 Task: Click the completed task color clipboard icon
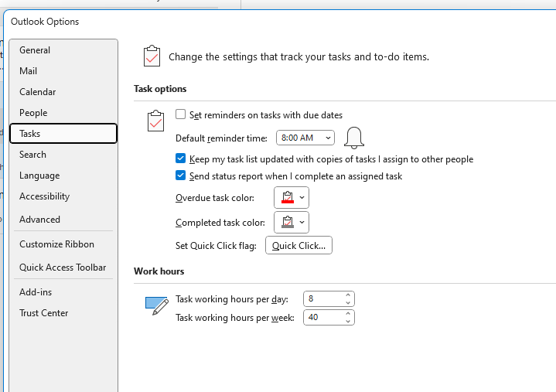pyautogui.click(x=288, y=222)
